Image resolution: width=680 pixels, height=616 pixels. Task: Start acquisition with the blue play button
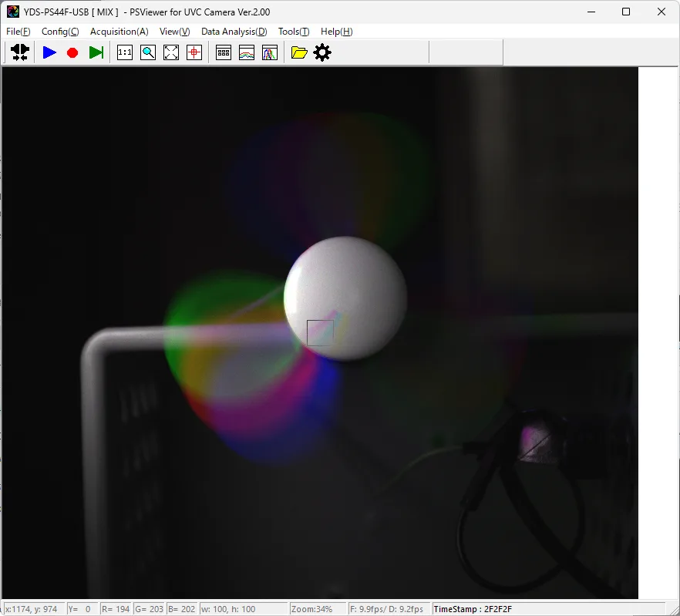49,52
